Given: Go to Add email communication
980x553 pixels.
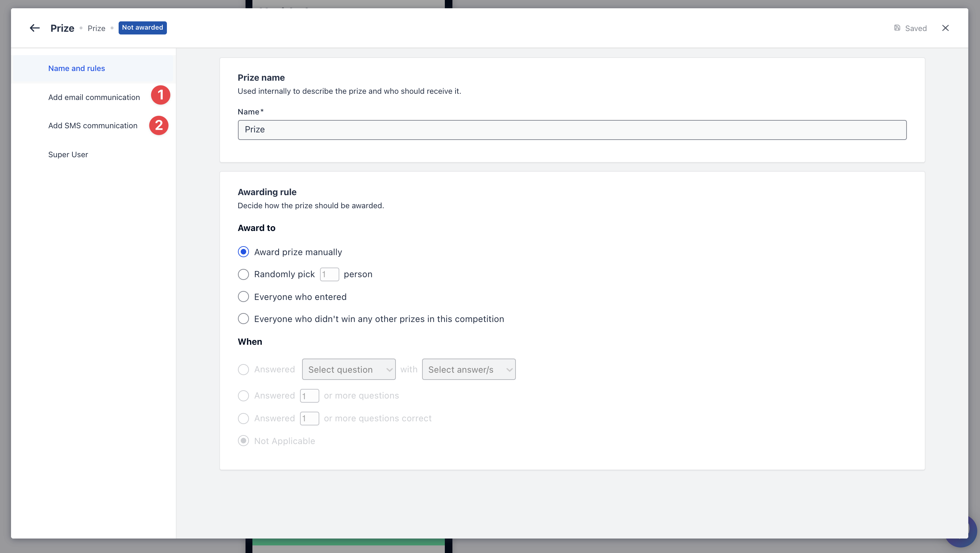Looking at the screenshot, I should [94, 97].
